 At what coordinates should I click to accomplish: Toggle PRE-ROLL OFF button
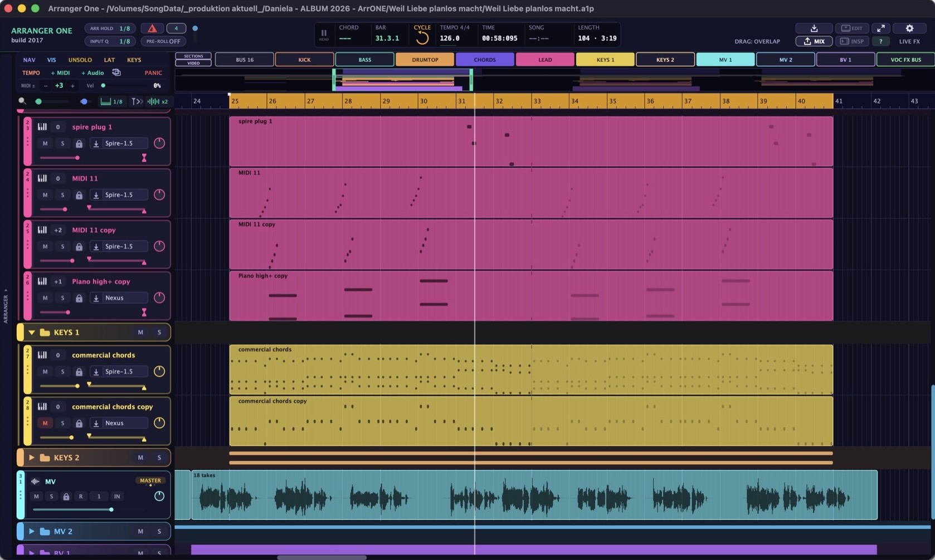tap(163, 41)
